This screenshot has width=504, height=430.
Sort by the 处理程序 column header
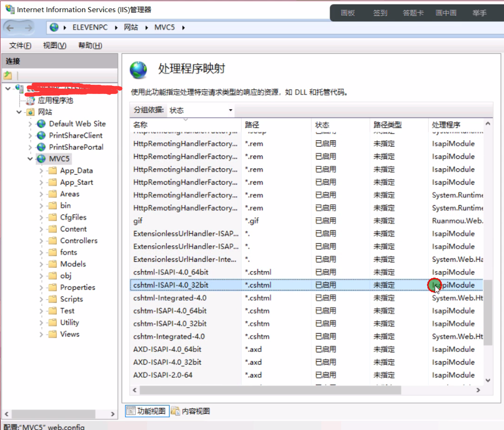coord(456,125)
